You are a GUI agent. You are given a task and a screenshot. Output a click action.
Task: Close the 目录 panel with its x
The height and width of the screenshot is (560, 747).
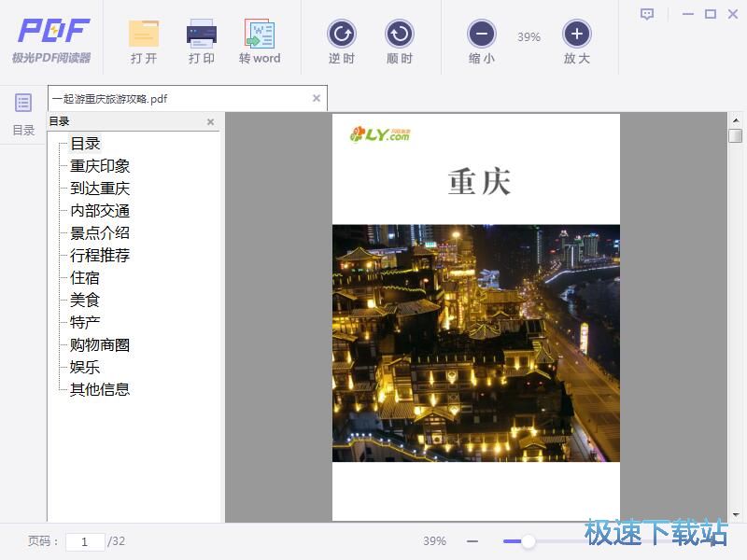coord(210,121)
